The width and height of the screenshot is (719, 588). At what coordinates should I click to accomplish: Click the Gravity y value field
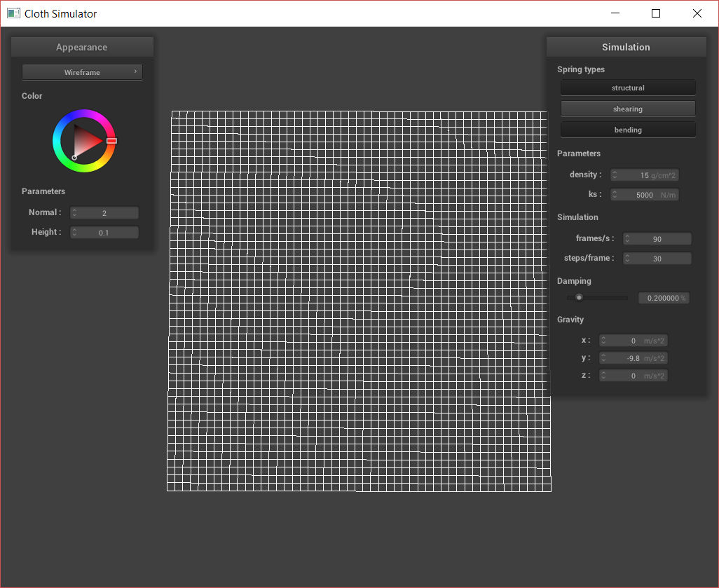pyautogui.click(x=634, y=358)
